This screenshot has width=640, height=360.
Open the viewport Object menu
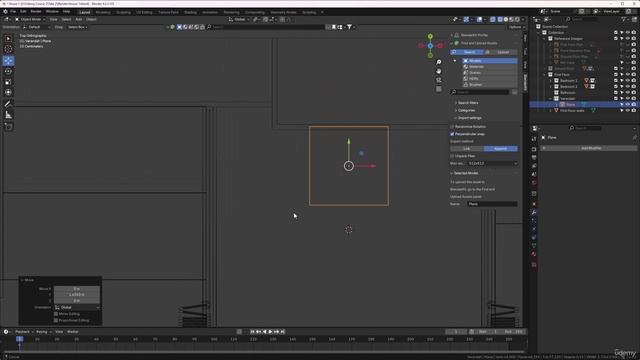(91, 19)
